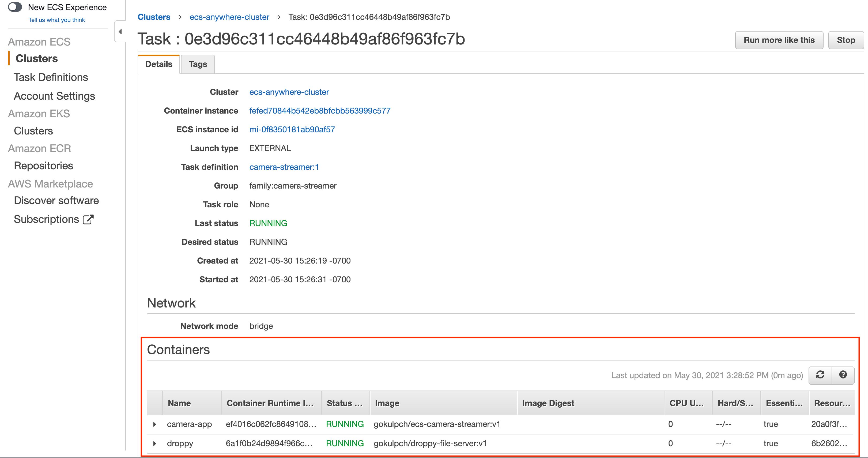Expand the droppy container row

pyautogui.click(x=155, y=444)
